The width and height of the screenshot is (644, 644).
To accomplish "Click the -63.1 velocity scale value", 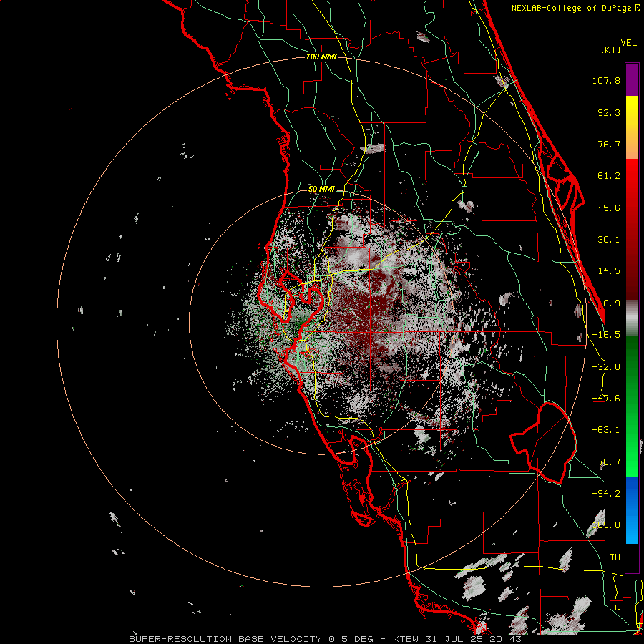I will [x=606, y=430].
